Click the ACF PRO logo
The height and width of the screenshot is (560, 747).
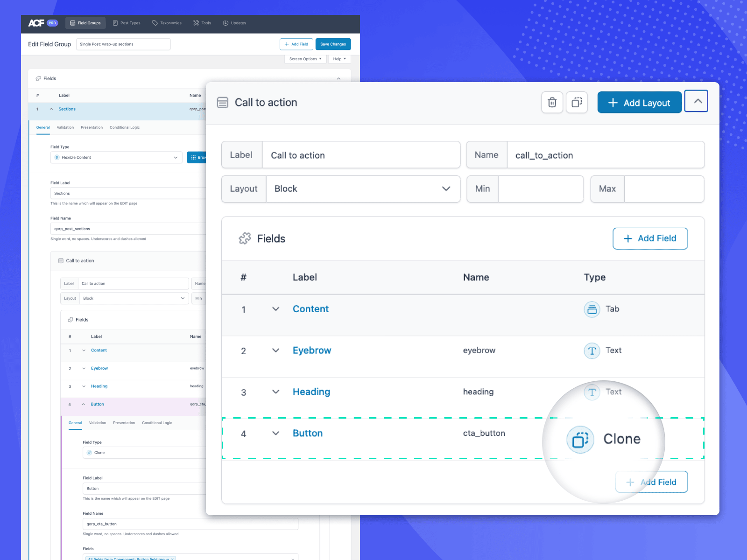pos(42,23)
